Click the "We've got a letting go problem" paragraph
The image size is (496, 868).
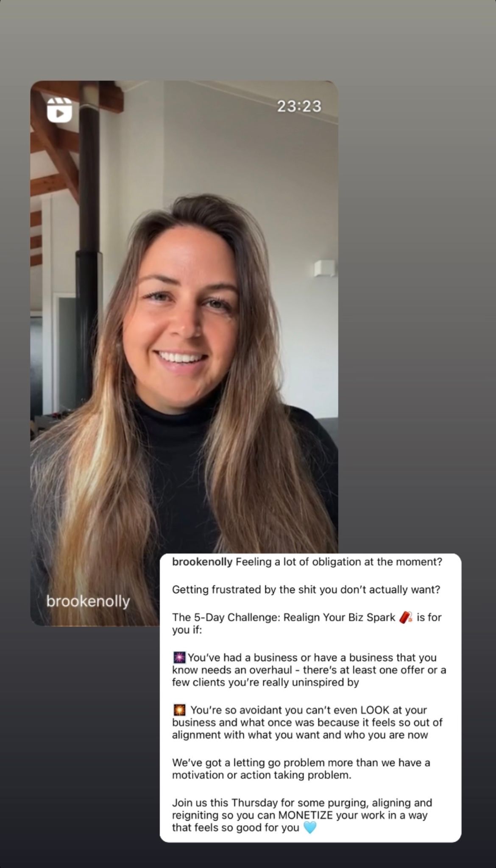coord(301,768)
